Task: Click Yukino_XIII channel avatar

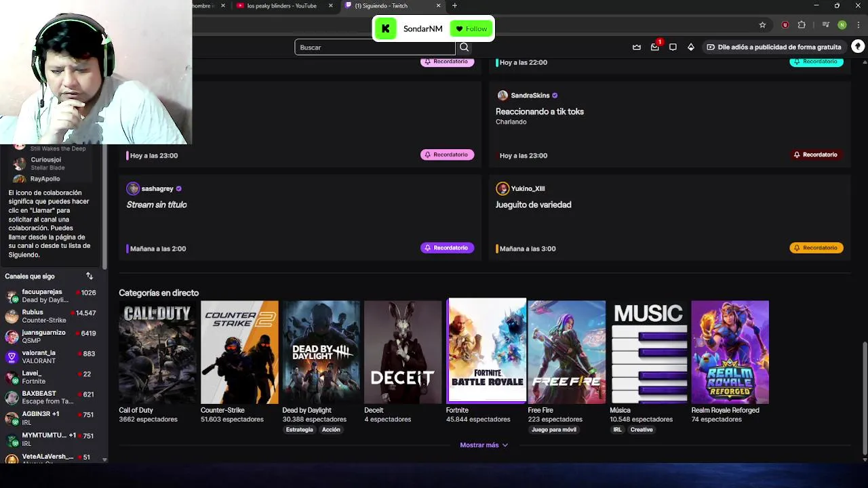Action: coord(502,188)
